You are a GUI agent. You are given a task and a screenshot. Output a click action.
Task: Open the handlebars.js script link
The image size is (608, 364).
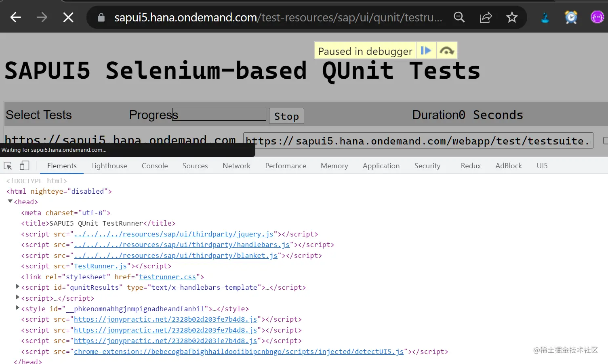[182, 245]
